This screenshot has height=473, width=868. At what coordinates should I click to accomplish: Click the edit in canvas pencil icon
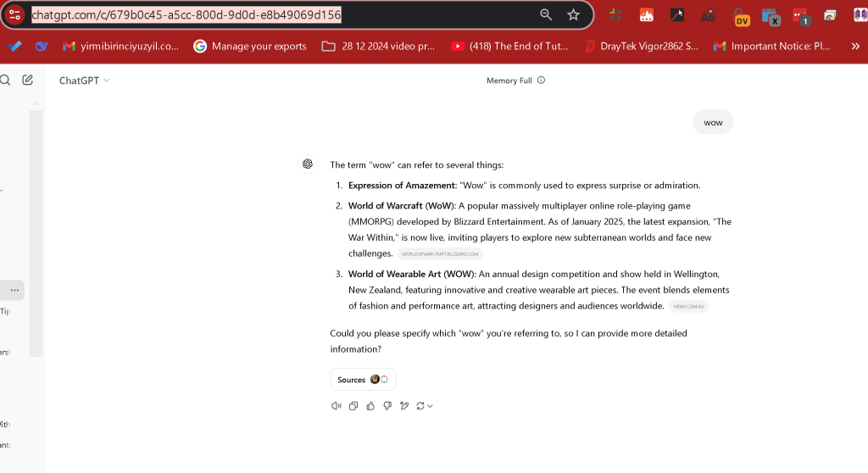pos(404,406)
